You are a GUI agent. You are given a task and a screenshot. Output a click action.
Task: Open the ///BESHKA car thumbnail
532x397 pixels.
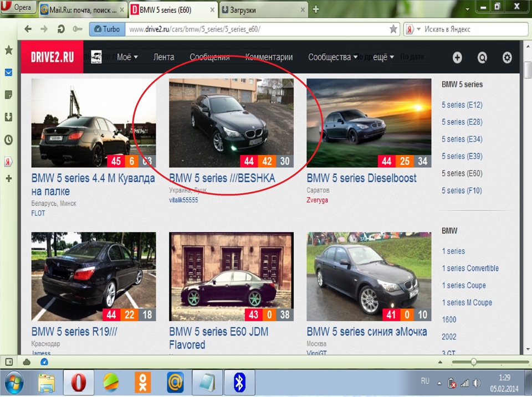(232, 123)
